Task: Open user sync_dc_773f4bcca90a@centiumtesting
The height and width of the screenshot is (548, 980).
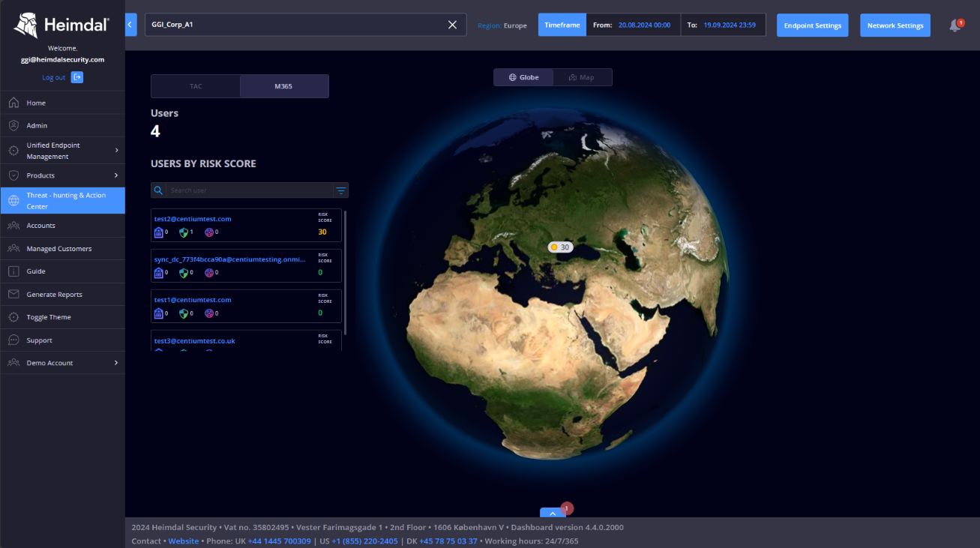Action: click(x=229, y=259)
